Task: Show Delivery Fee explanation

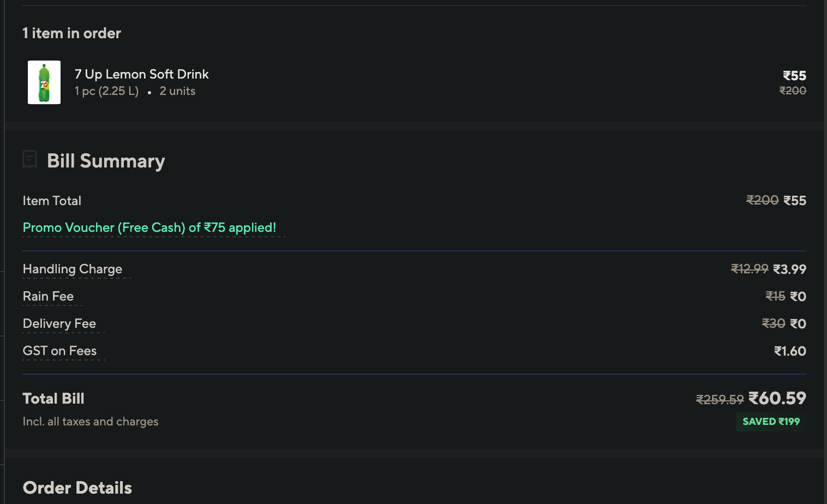Action: 59,323
